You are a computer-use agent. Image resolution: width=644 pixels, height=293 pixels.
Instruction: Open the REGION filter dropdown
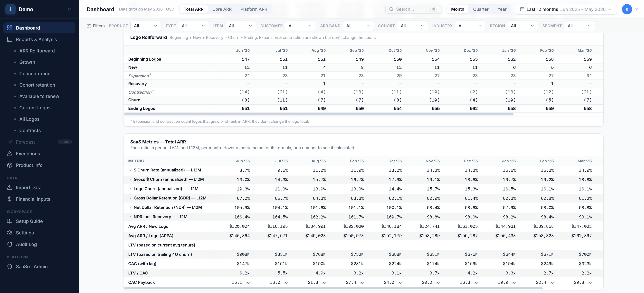coord(523,26)
